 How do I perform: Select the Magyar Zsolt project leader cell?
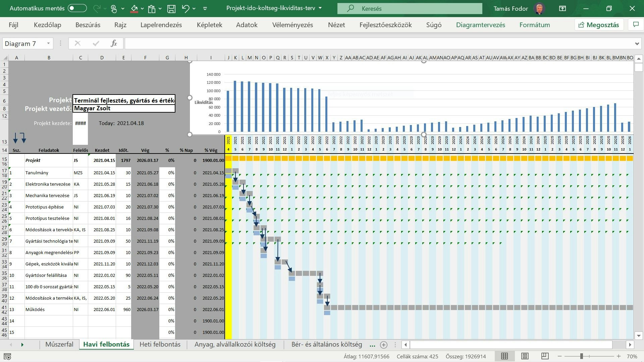[124, 108]
